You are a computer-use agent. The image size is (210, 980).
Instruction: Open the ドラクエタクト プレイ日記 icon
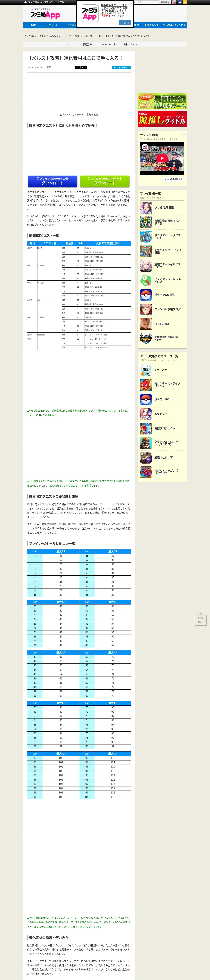coord(146,251)
